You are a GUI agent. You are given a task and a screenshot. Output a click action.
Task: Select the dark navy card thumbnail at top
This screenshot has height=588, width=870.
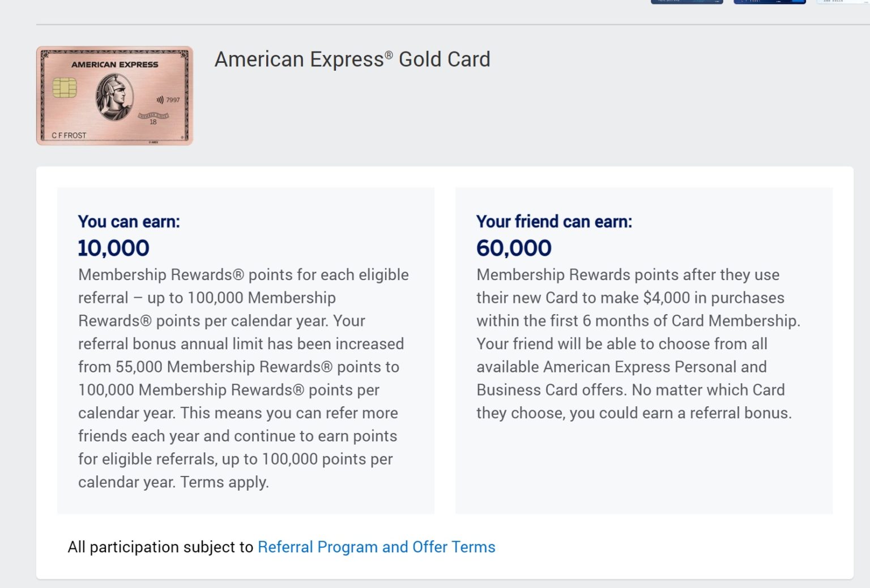pos(687,2)
